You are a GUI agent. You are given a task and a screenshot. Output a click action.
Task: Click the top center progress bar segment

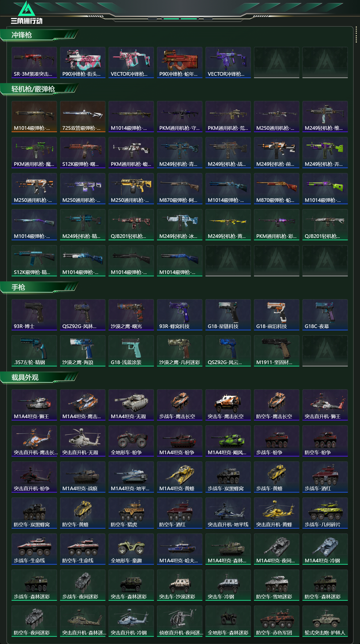(180, 19)
